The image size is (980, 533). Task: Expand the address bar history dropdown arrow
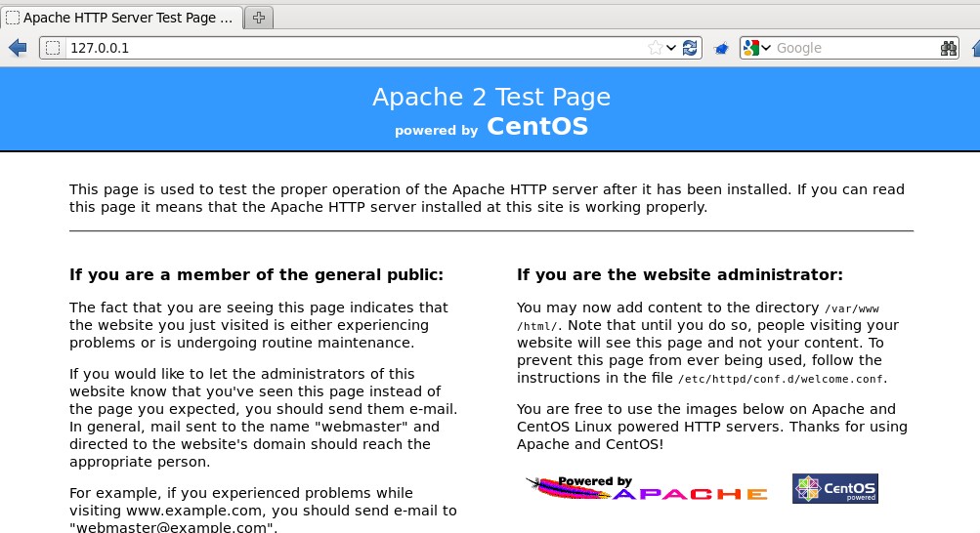click(x=671, y=48)
